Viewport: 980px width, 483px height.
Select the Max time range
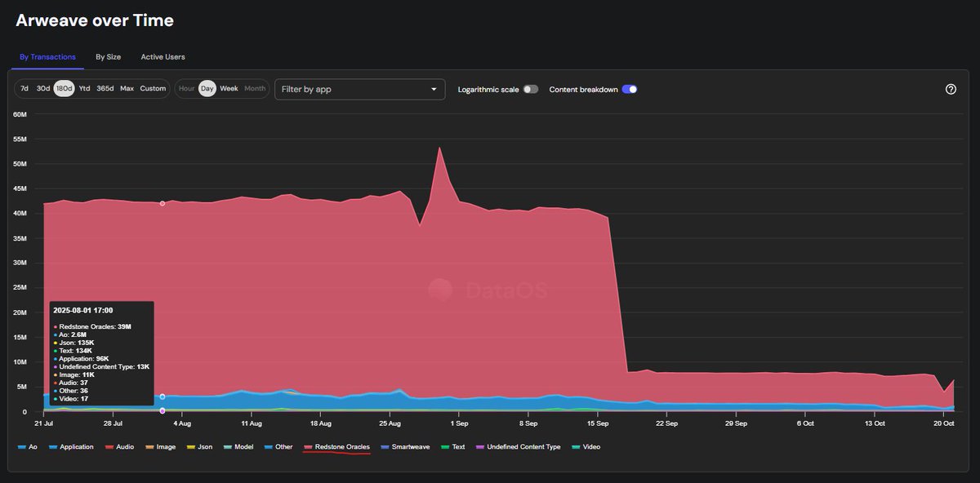pos(127,88)
